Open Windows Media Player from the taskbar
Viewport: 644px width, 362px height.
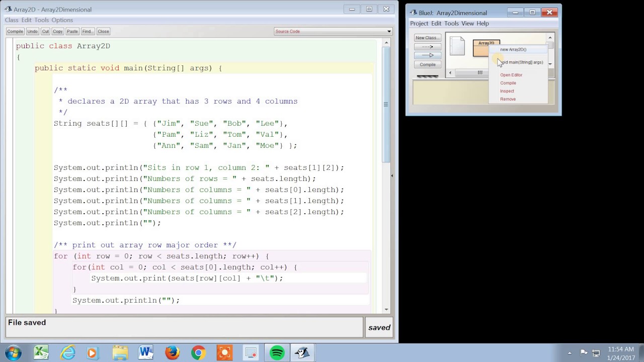(92, 352)
